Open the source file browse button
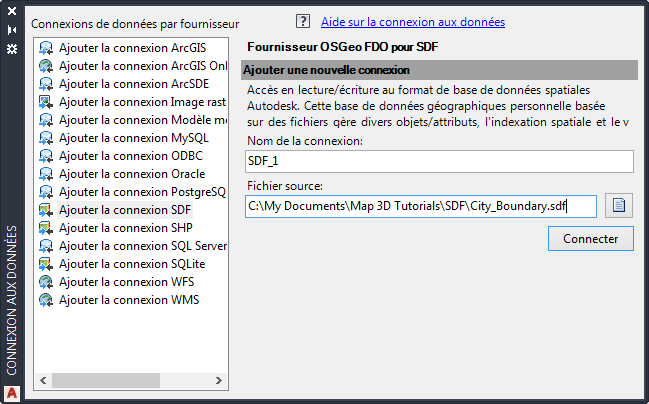 click(x=619, y=206)
